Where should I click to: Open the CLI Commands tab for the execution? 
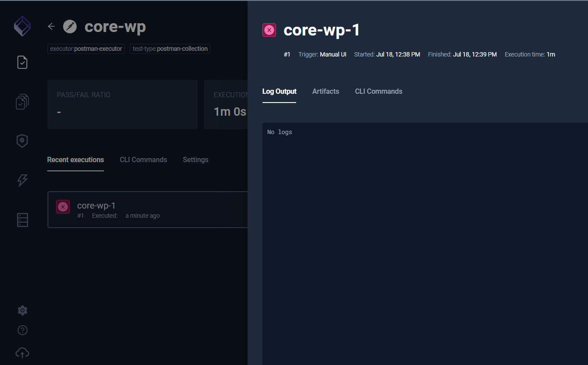tap(379, 91)
